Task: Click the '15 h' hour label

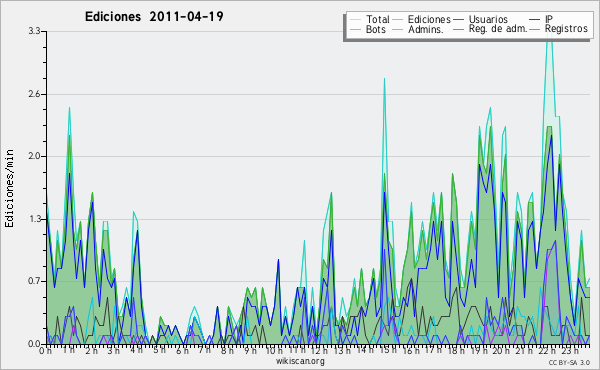Action: pyautogui.click(x=388, y=350)
